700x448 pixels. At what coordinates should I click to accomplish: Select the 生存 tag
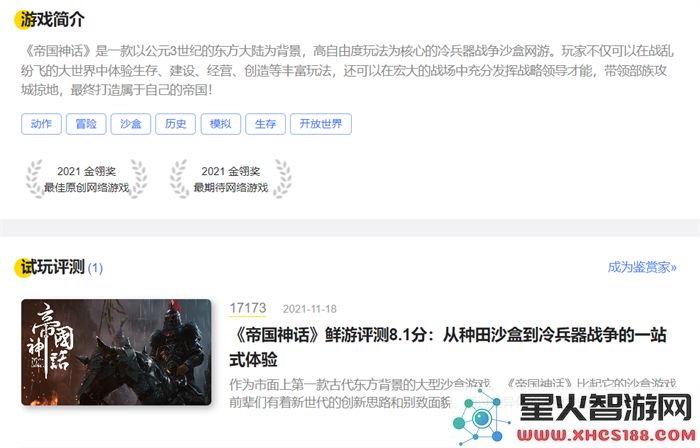point(265,124)
